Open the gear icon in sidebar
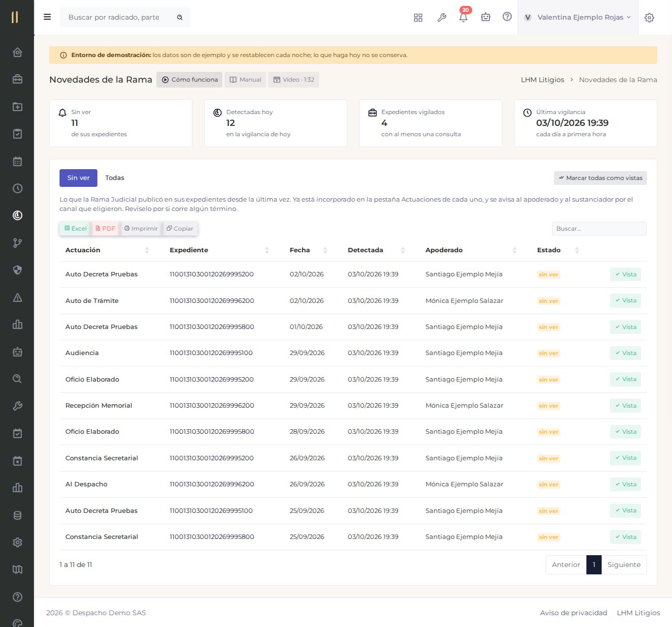Viewport: 672px width, 627px height. 17,542
